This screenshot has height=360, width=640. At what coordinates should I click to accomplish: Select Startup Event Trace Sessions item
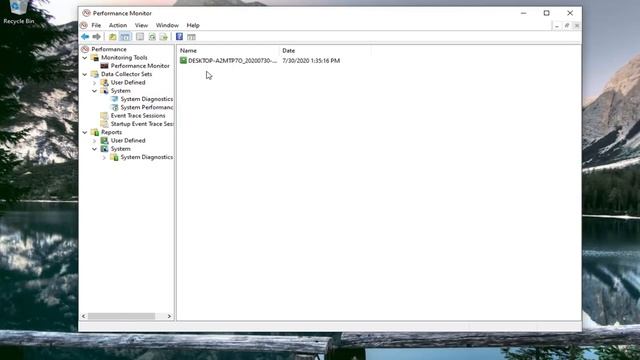(142, 124)
